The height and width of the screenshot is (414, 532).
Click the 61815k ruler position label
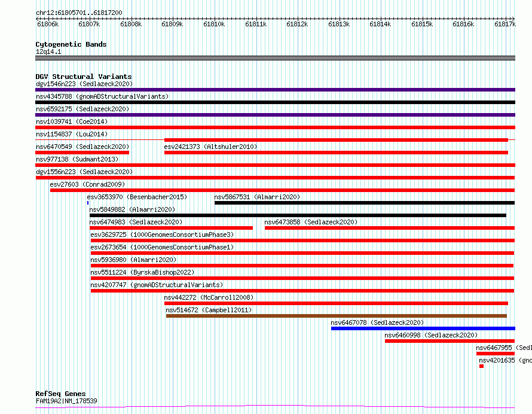point(422,24)
